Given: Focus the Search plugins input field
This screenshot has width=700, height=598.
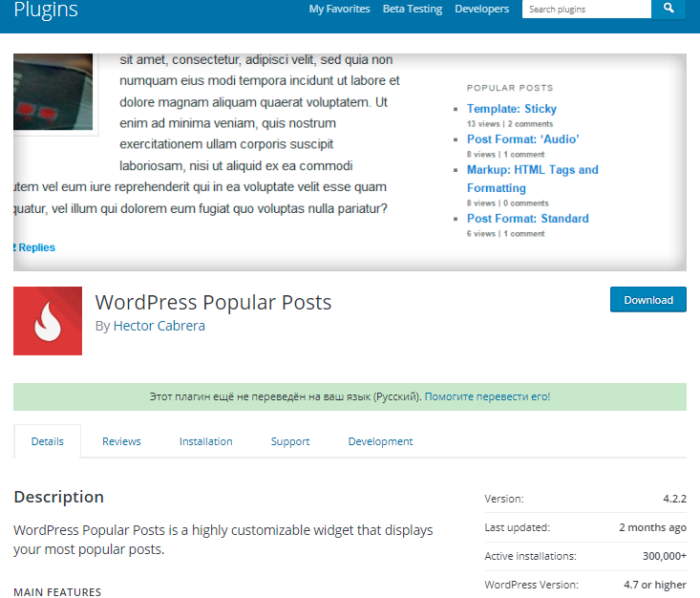Looking at the screenshot, I should coord(586,9).
